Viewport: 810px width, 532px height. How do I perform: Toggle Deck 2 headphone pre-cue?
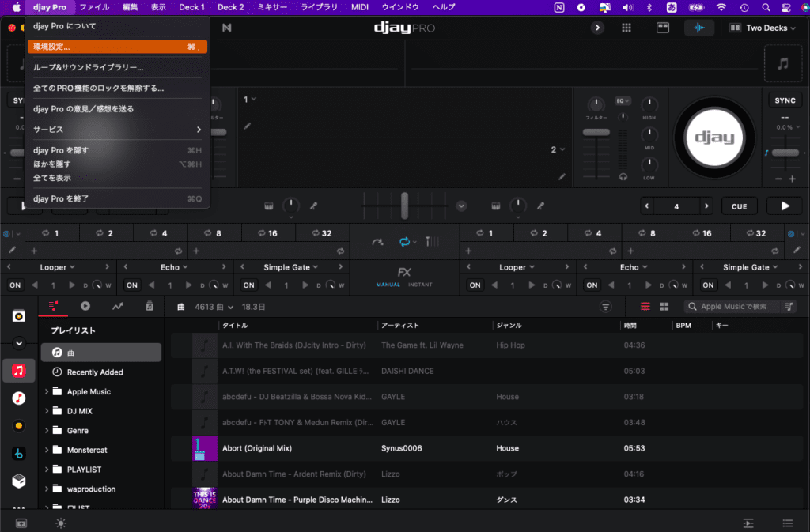coord(623,177)
